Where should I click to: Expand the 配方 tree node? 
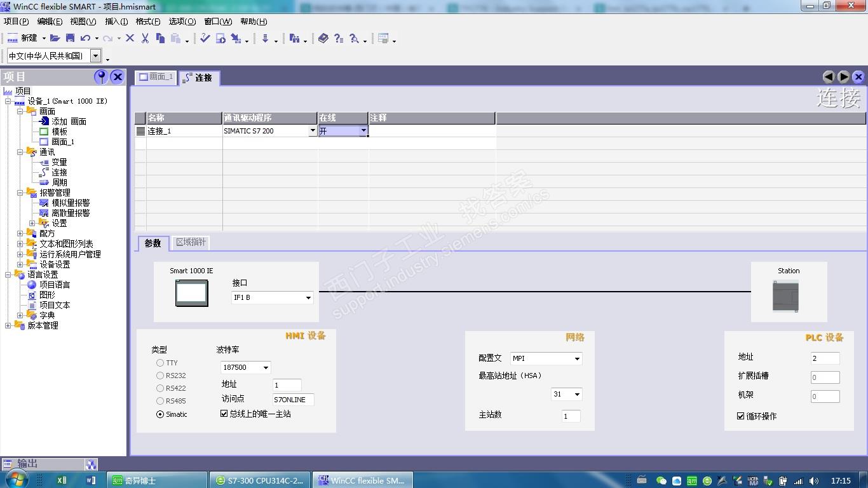20,233
